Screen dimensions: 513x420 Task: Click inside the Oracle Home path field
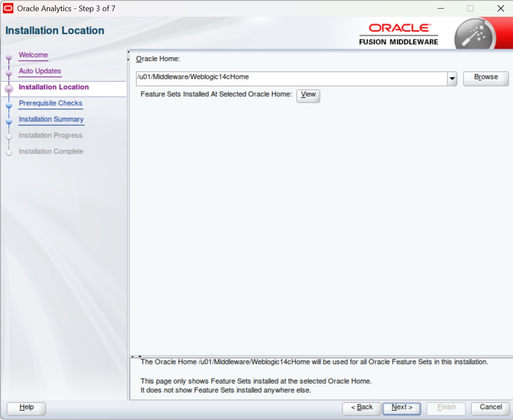291,79
